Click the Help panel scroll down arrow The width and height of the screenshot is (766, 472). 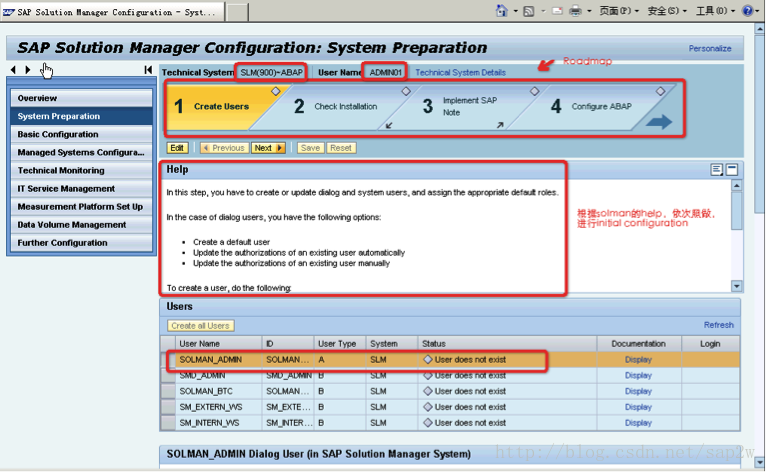pyautogui.click(x=737, y=286)
